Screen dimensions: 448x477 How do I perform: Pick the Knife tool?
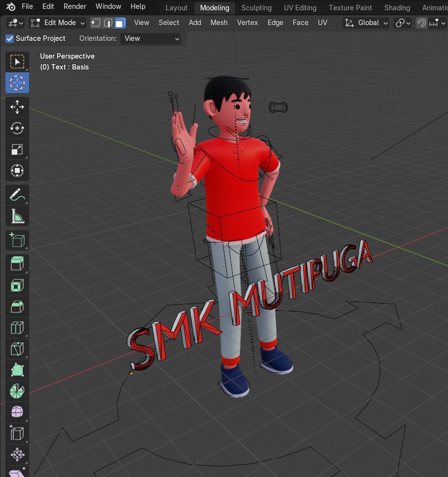pyautogui.click(x=17, y=349)
